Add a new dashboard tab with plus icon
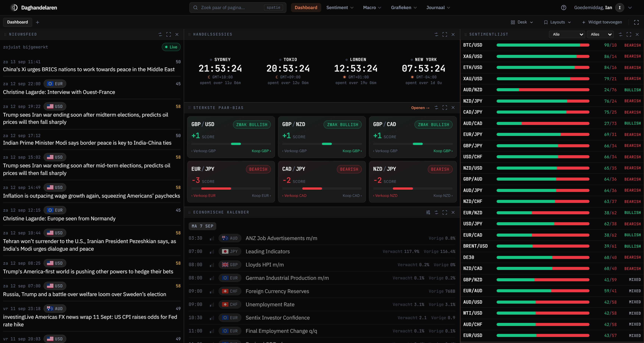The width and height of the screenshot is (644, 343). click(x=38, y=22)
